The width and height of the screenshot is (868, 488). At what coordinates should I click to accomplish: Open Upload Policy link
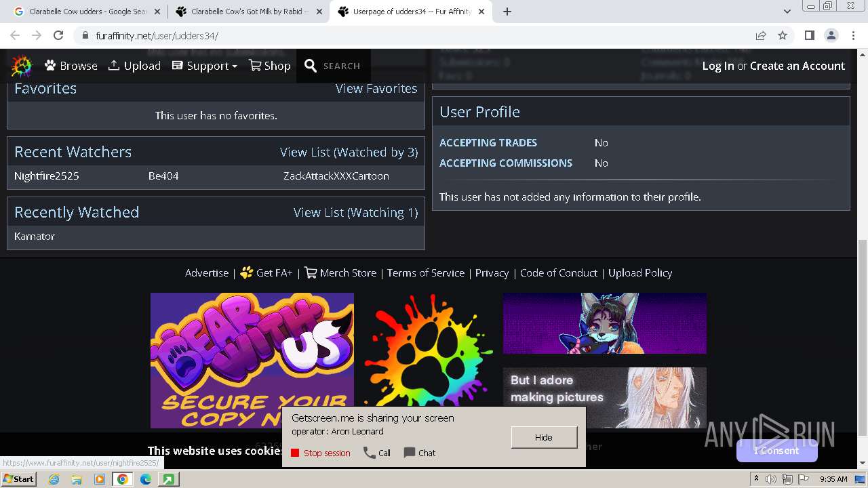[640, 272]
